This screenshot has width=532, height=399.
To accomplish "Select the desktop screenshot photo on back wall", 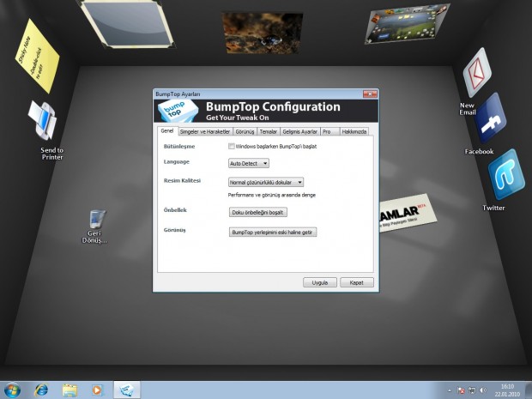I will (406, 24).
